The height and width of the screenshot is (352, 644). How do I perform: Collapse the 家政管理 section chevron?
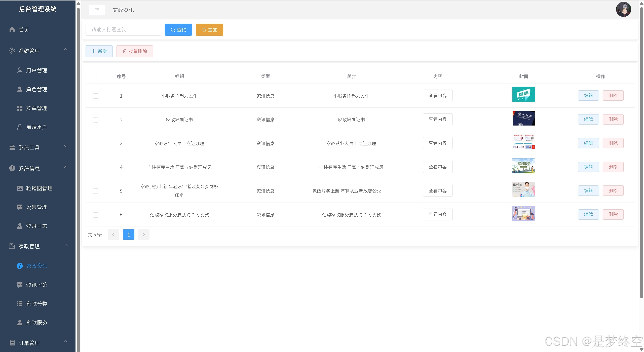click(x=66, y=245)
